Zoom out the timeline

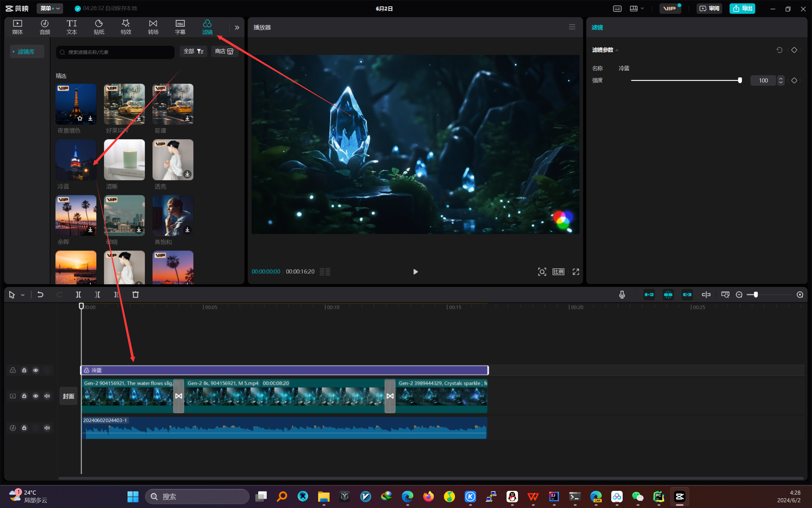(739, 295)
